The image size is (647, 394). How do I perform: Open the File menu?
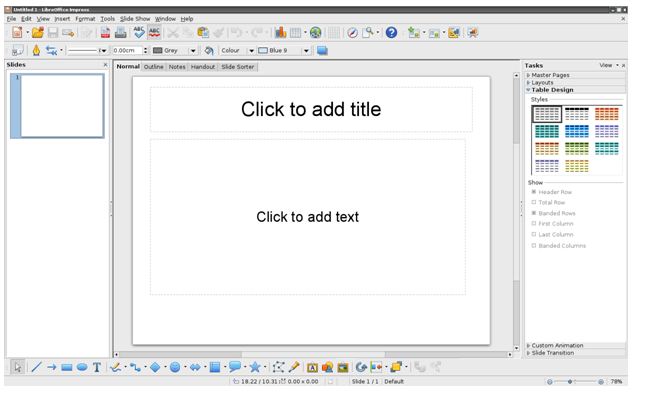pos(12,19)
